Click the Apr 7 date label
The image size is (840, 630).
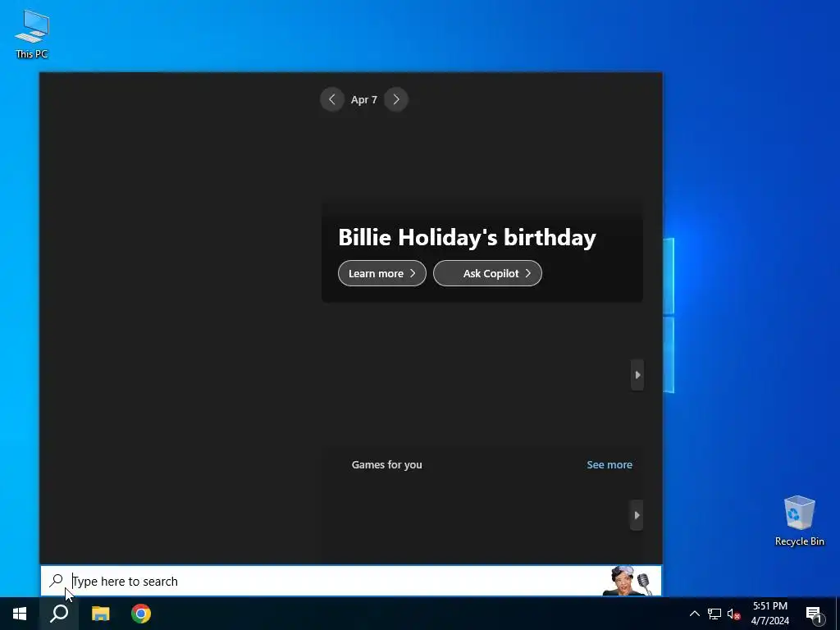[363, 99]
